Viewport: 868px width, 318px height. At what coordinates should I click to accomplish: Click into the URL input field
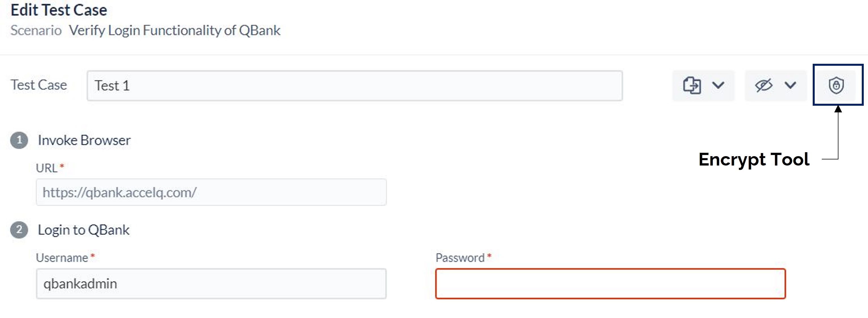coord(211,192)
